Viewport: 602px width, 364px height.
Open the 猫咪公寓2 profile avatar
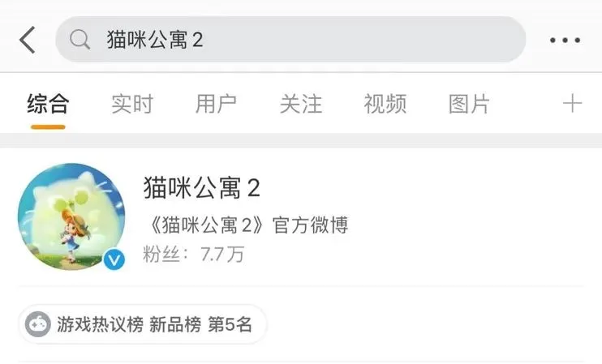71,216
